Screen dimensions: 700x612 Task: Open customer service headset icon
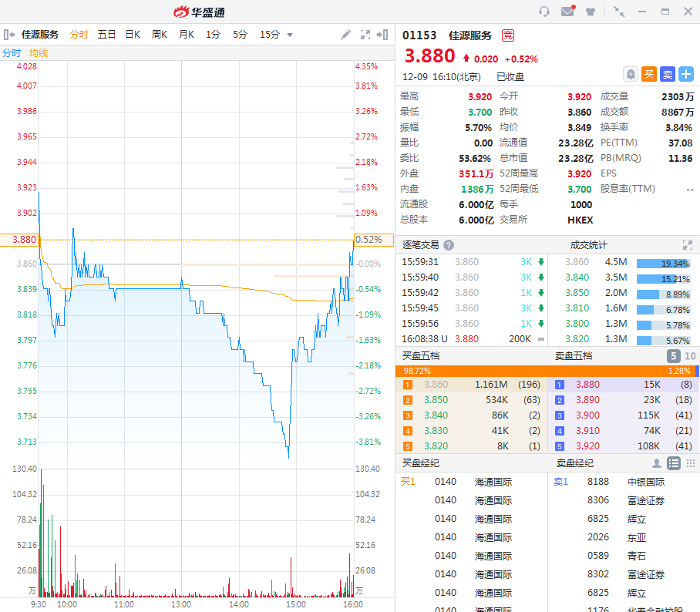[544, 12]
